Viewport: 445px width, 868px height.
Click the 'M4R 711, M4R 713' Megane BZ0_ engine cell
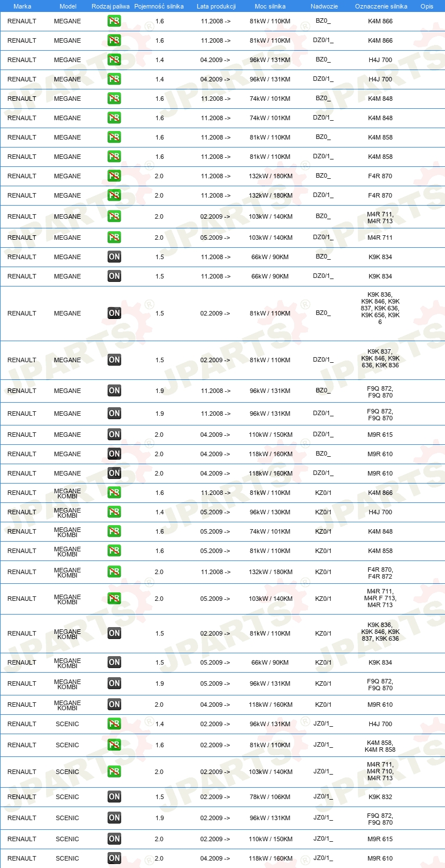pyautogui.click(x=380, y=218)
